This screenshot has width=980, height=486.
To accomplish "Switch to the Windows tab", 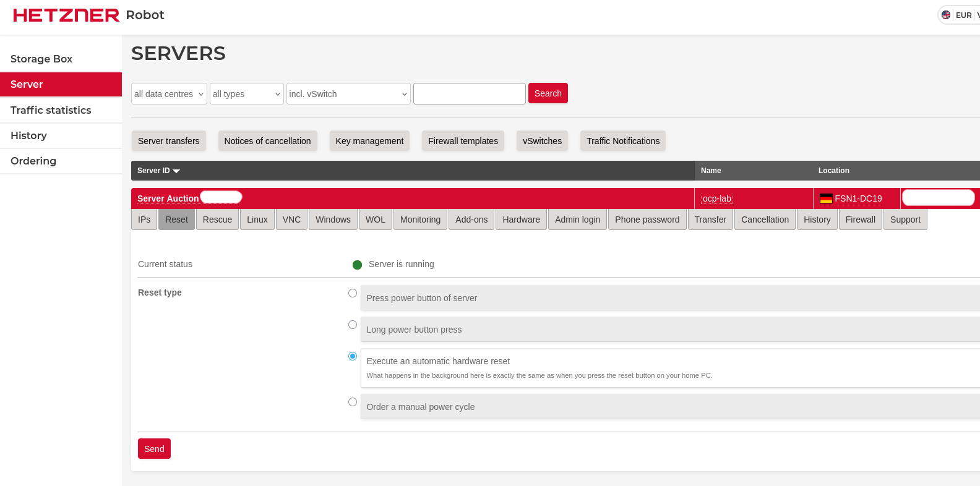I will [333, 220].
